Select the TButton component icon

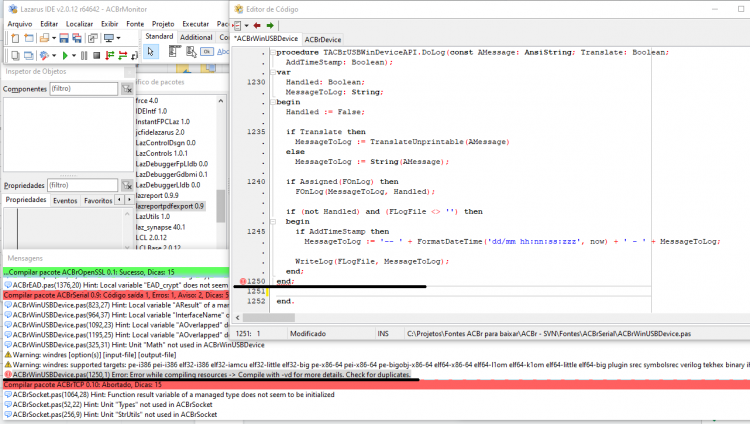pyautogui.click(x=207, y=52)
